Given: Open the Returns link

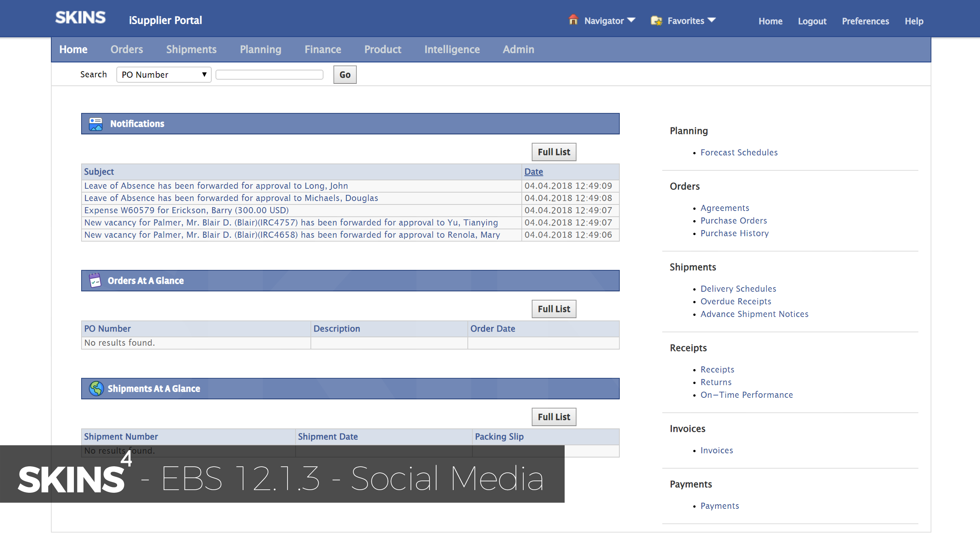Looking at the screenshot, I should (716, 382).
